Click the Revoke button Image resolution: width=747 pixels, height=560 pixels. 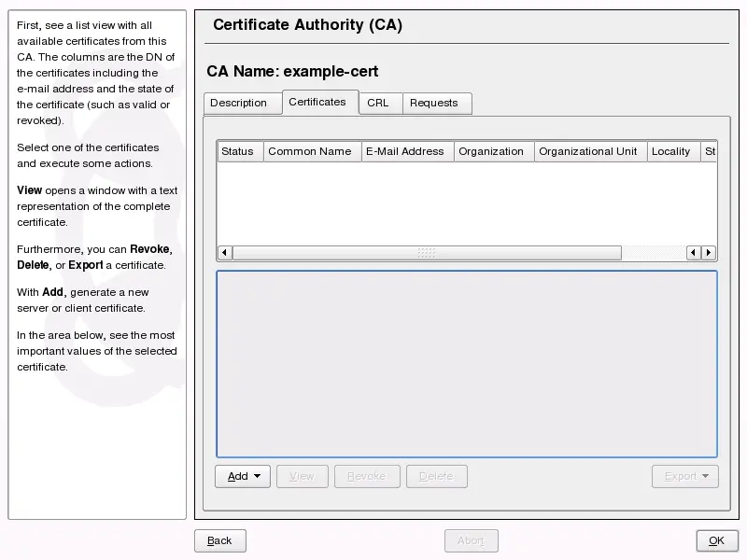[x=366, y=476]
